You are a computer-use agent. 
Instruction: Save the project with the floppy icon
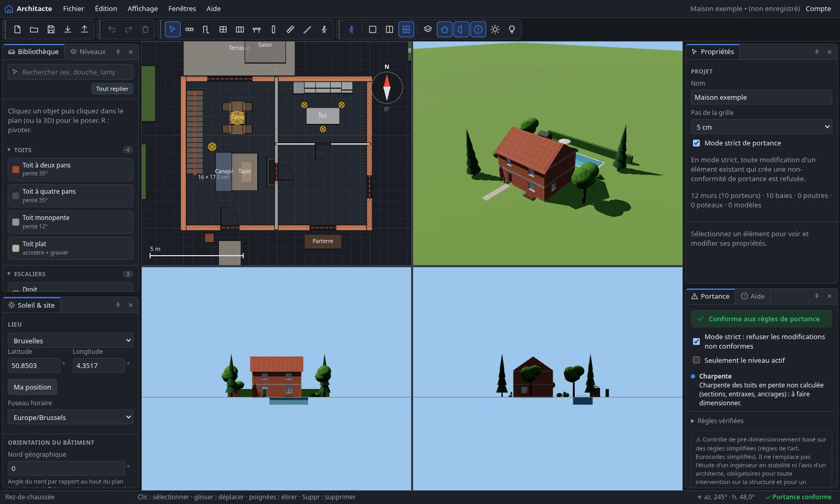tap(51, 29)
